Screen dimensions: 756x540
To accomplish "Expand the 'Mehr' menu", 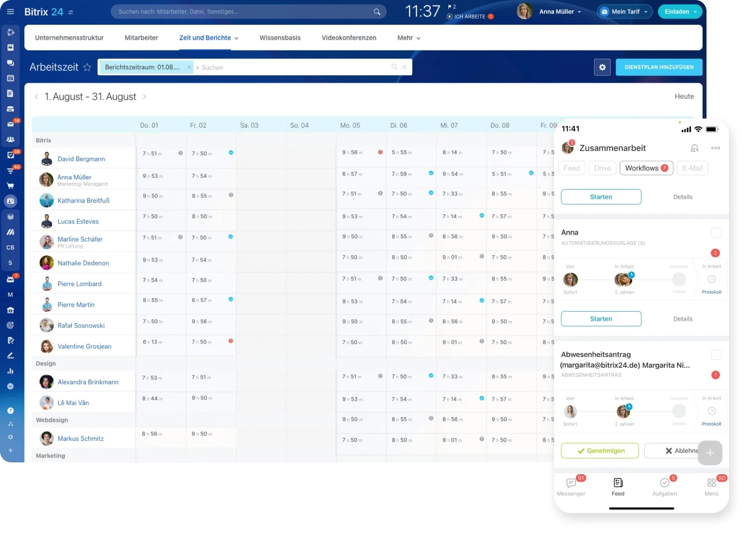I will click(409, 38).
